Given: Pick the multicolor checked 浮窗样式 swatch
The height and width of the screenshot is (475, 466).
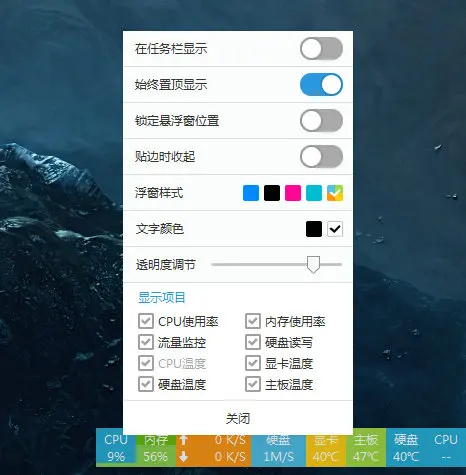Looking at the screenshot, I should click(x=335, y=193).
